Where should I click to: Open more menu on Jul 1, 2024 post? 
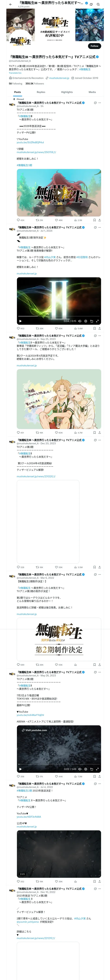click(x=100, y=228)
